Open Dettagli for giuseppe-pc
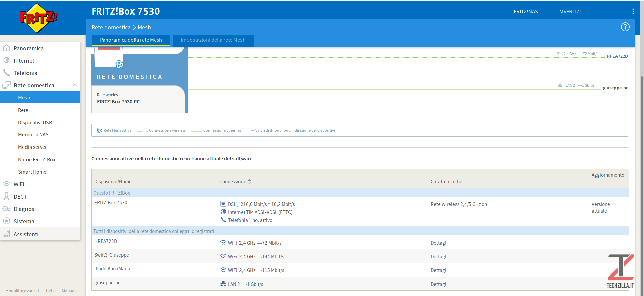Viewport: 644px width, 296px height. pyautogui.click(x=439, y=284)
